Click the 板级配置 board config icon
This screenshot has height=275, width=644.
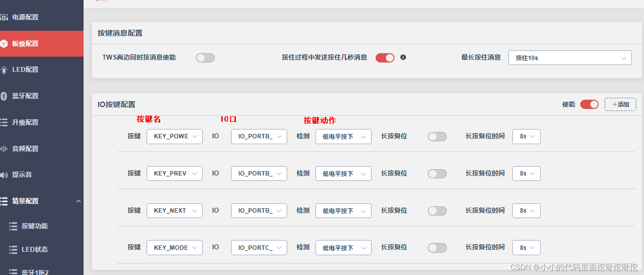point(4,44)
